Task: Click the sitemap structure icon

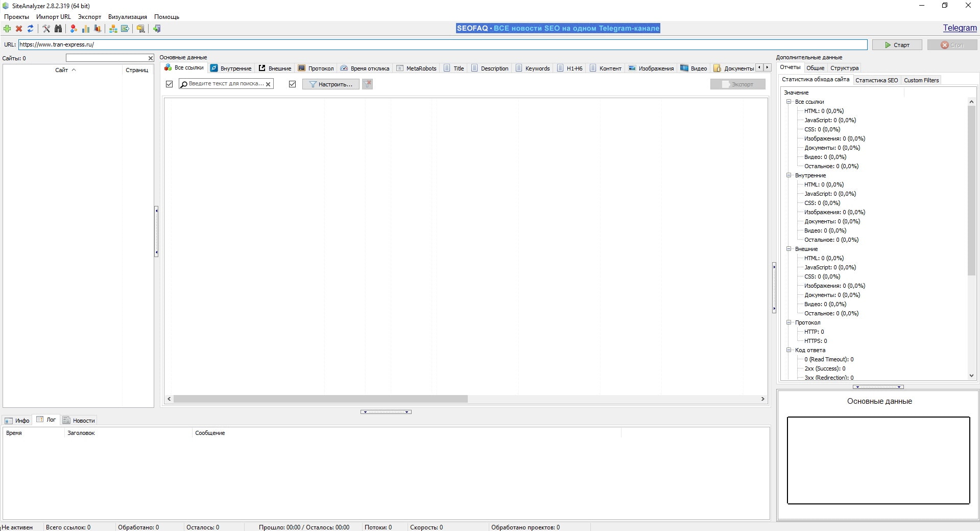Action: [113, 29]
